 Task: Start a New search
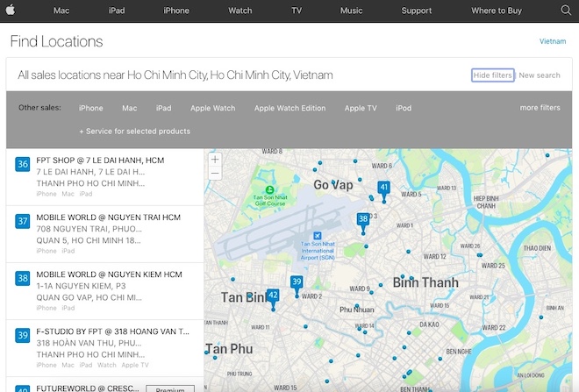click(540, 75)
